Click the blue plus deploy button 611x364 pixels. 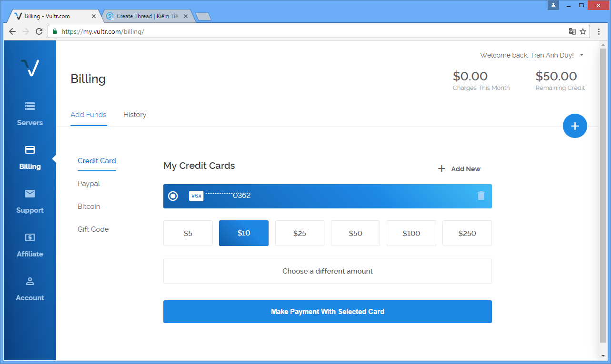pyautogui.click(x=575, y=126)
